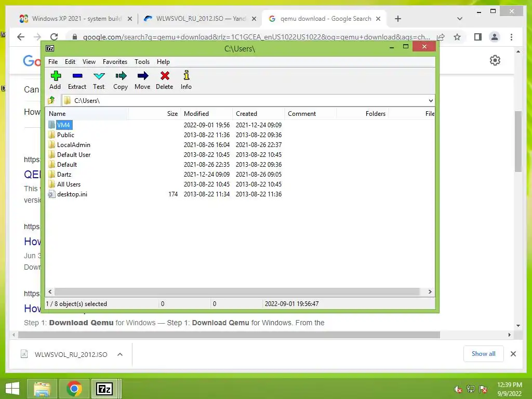This screenshot has width=532, height=399.
Task: Open a new Chrome tab
Action: (x=398, y=19)
